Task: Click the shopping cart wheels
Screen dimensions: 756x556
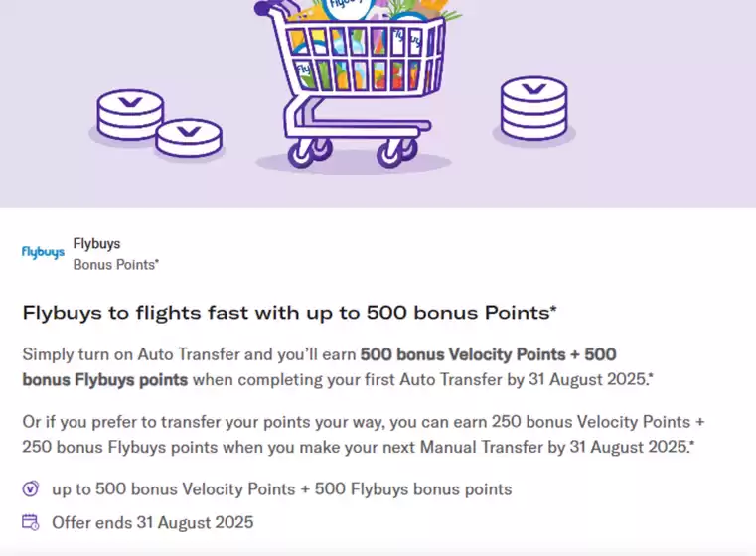Action: (x=352, y=152)
